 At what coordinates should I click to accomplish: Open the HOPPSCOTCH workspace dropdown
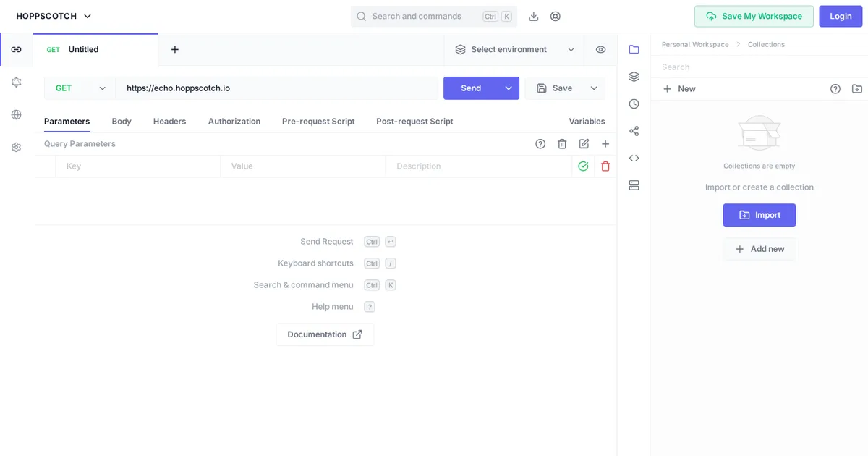54,16
